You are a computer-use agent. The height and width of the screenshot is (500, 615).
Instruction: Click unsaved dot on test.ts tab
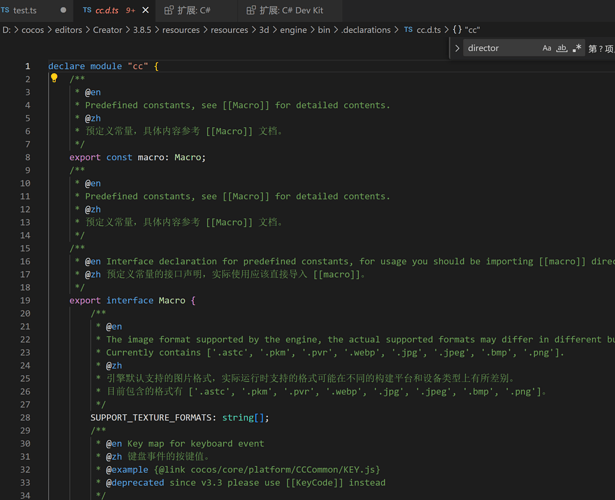click(x=63, y=10)
